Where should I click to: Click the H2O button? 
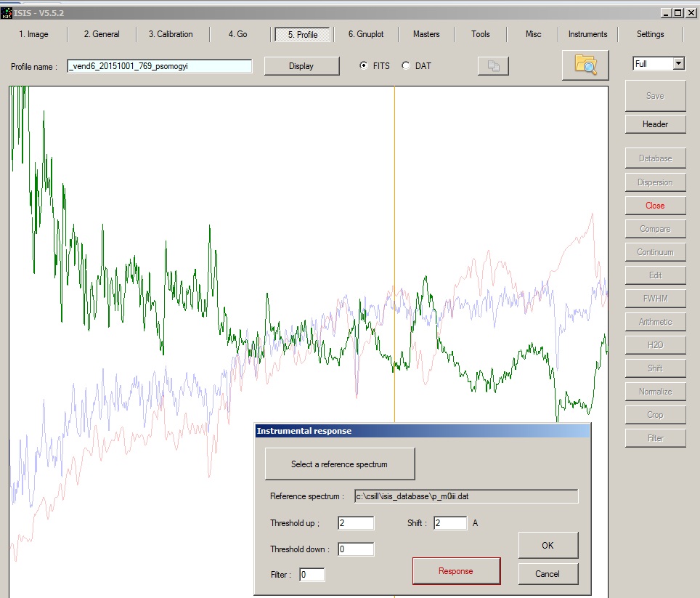[656, 345]
